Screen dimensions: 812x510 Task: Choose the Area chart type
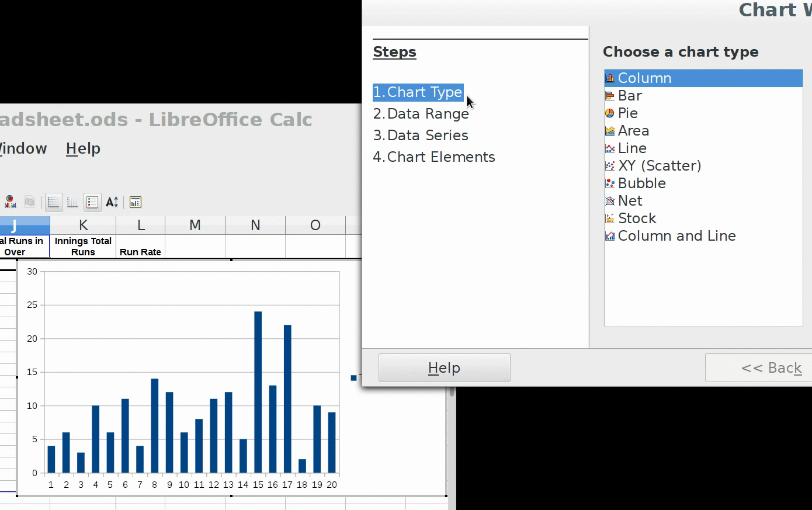pos(633,131)
